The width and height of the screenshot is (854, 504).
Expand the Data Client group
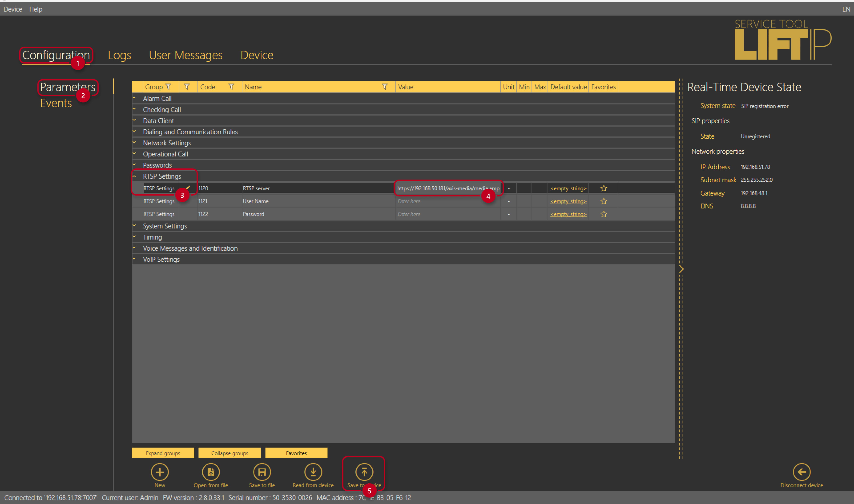(134, 121)
